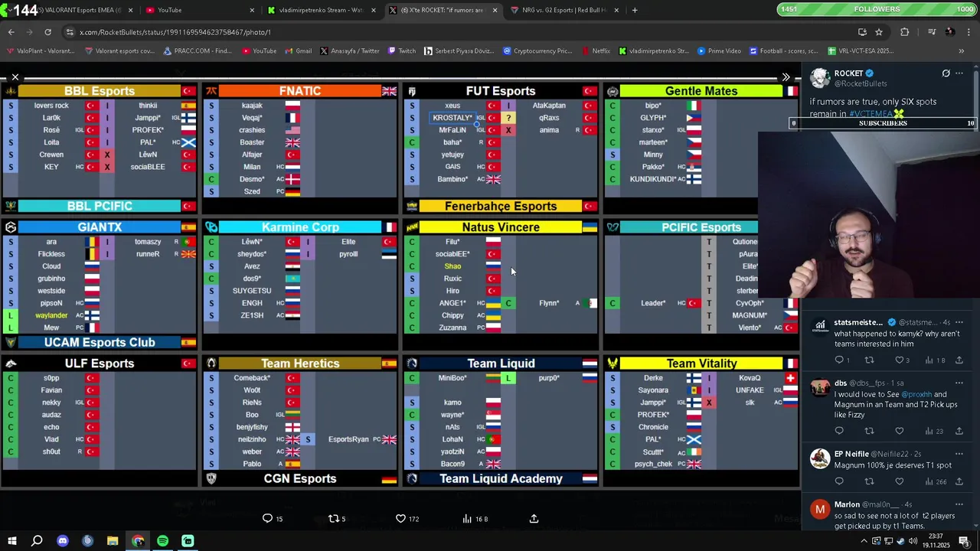
Task: Collapse the side panel with the double chevron icon
Action: pyautogui.click(x=786, y=77)
